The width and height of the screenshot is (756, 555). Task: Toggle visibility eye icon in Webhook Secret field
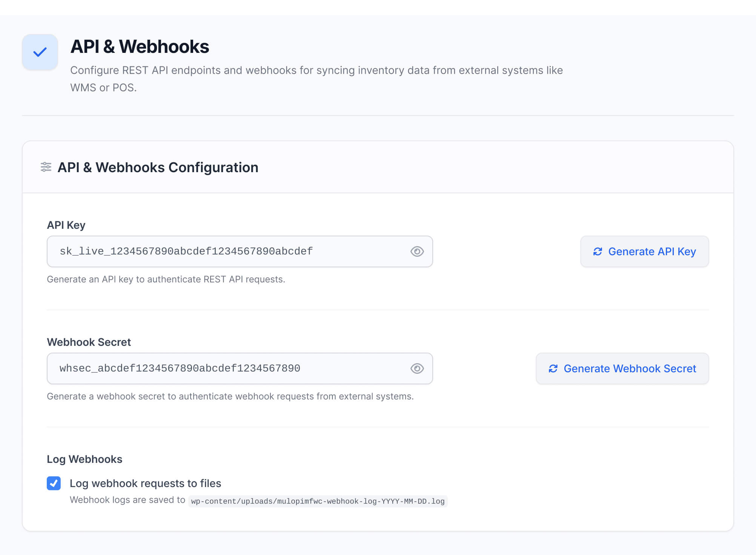click(417, 368)
